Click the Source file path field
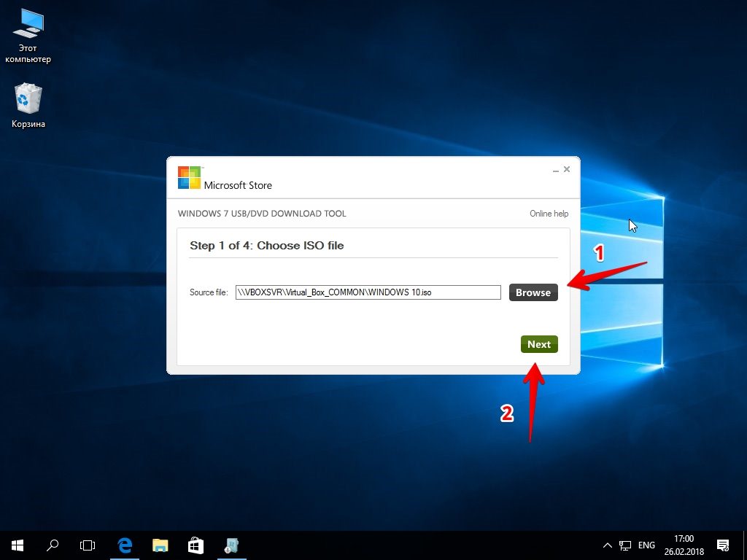This screenshot has width=747, height=560. click(x=368, y=292)
